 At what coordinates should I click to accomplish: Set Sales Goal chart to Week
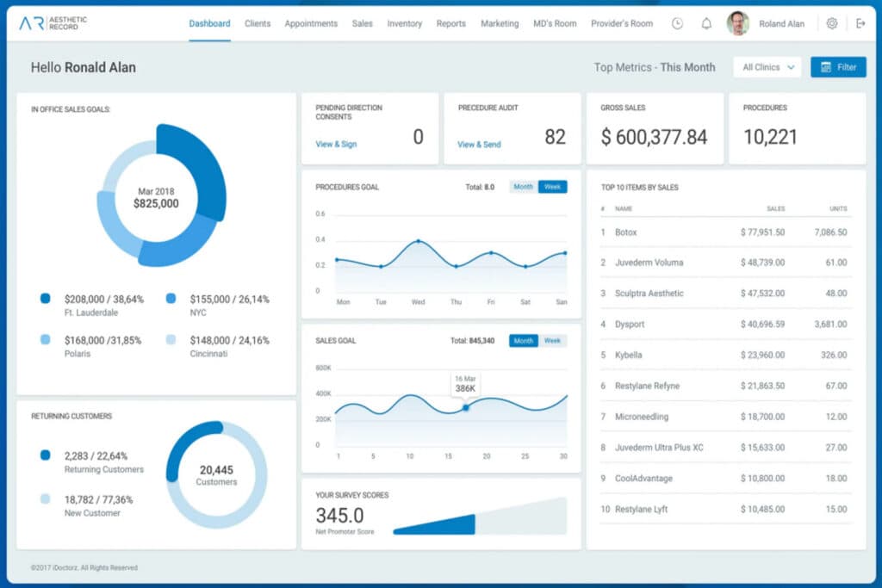coord(552,341)
